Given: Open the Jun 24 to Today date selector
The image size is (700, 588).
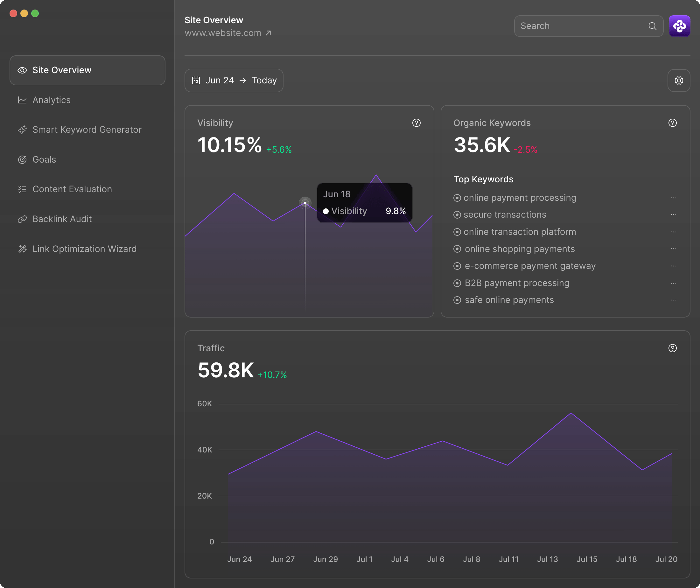Looking at the screenshot, I should [234, 80].
